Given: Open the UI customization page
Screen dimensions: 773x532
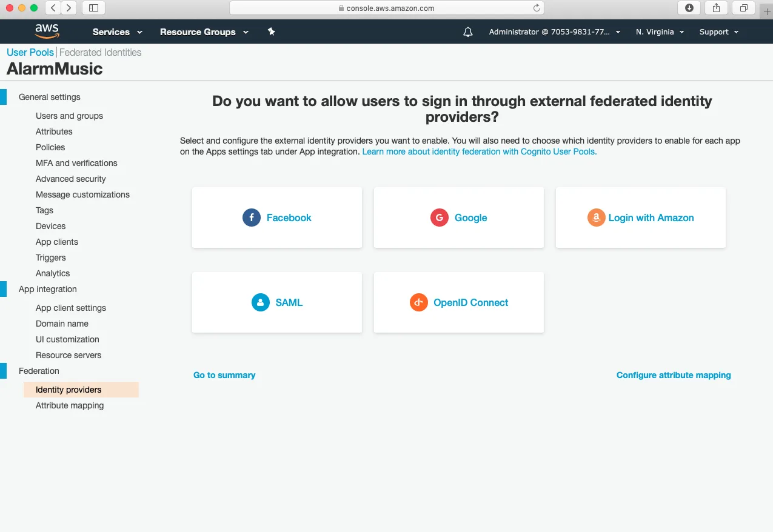Looking at the screenshot, I should (67, 339).
